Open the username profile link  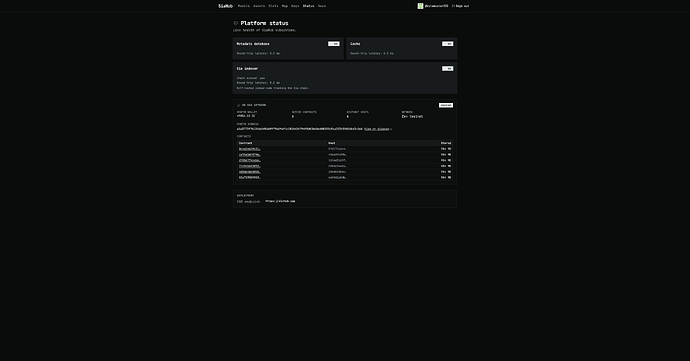(436, 6)
